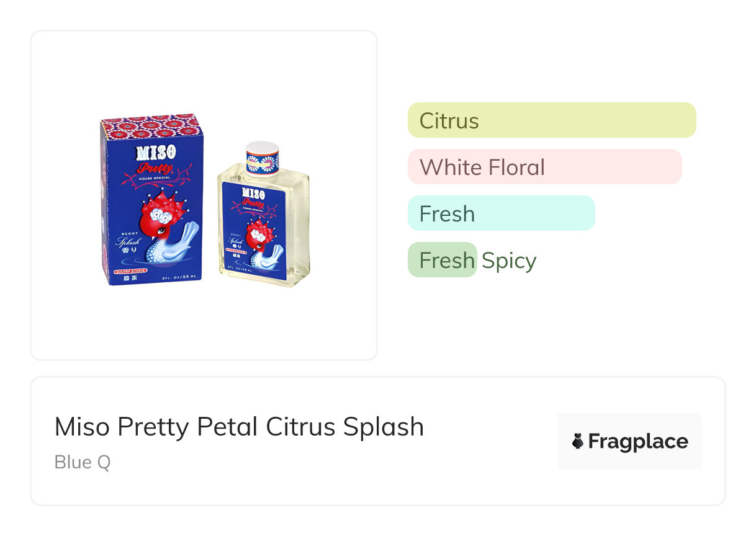
Task: Visit the Blue Q brand link
Action: click(x=83, y=462)
